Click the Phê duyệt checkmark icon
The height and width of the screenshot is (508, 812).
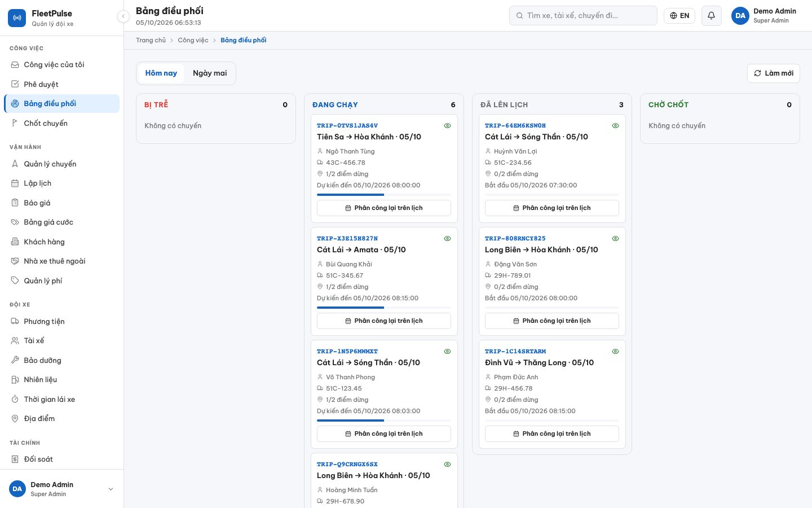pyautogui.click(x=15, y=84)
